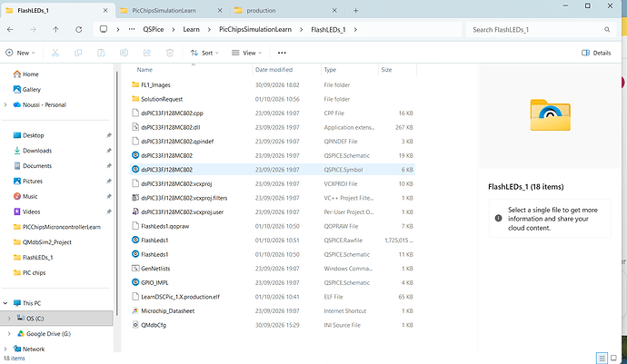Expand the Noussi - Personal OneDrive node
This screenshot has width=627, height=364.
[5, 104]
